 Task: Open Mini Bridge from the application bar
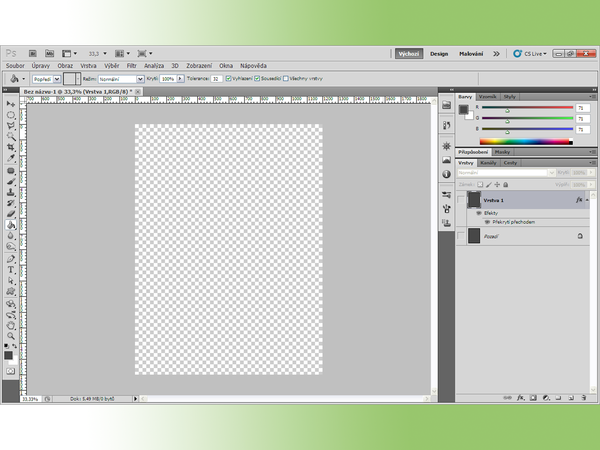pyautogui.click(x=47, y=53)
